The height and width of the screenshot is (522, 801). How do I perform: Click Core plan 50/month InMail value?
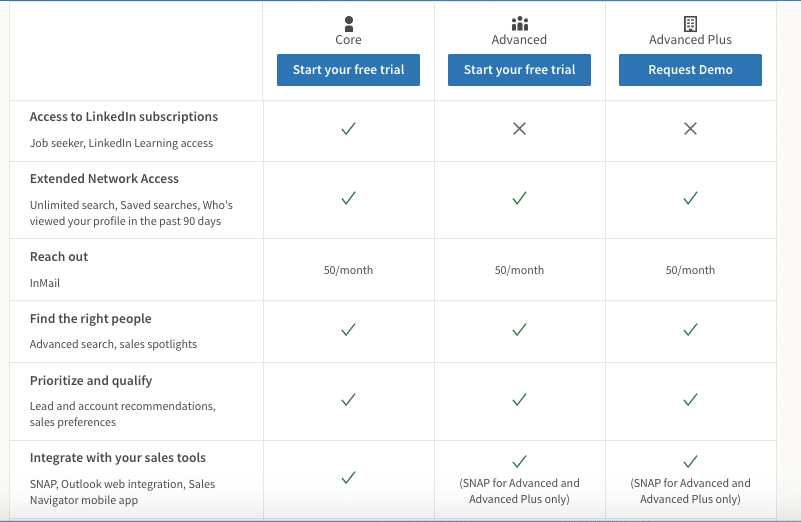tap(348, 270)
